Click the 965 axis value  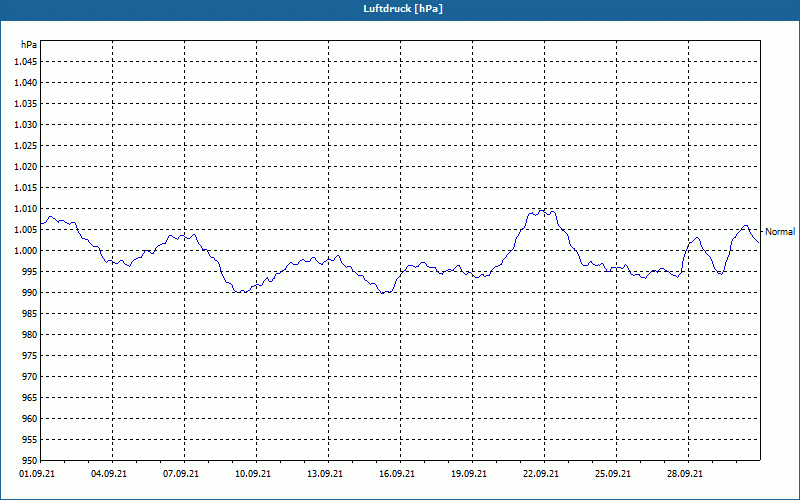[30, 397]
